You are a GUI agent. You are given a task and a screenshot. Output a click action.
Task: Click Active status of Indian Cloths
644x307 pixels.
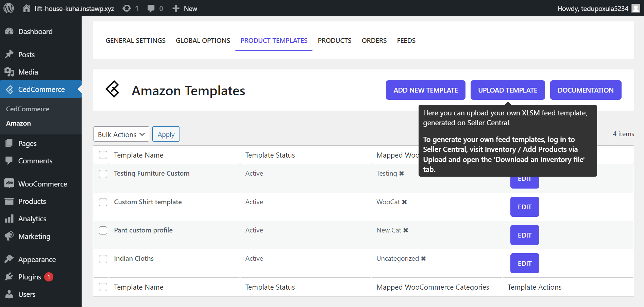(254, 258)
